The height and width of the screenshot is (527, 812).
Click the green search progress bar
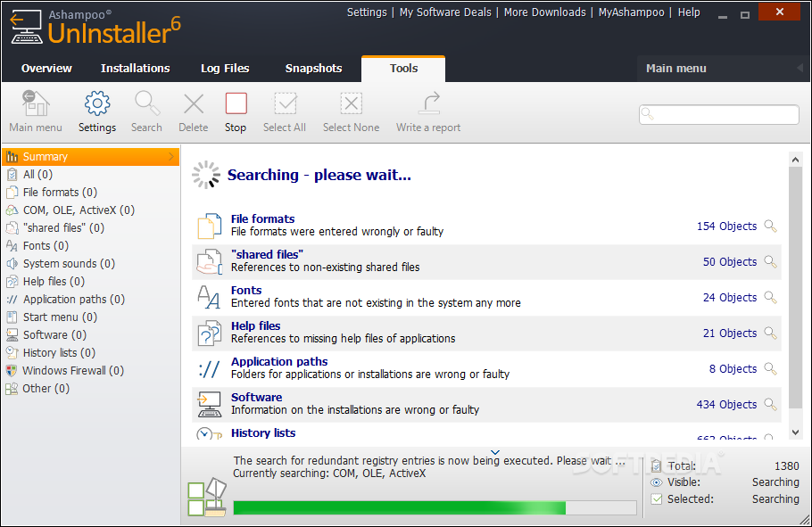tap(435, 508)
